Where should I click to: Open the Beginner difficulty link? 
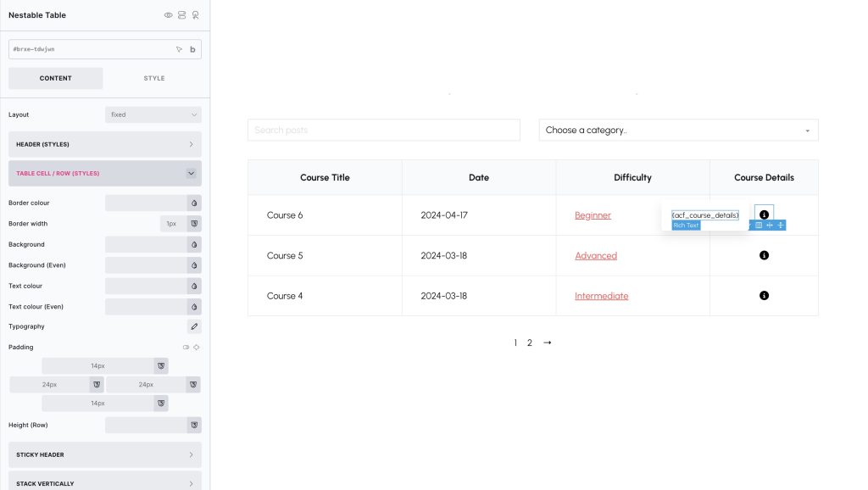pos(593,215)
